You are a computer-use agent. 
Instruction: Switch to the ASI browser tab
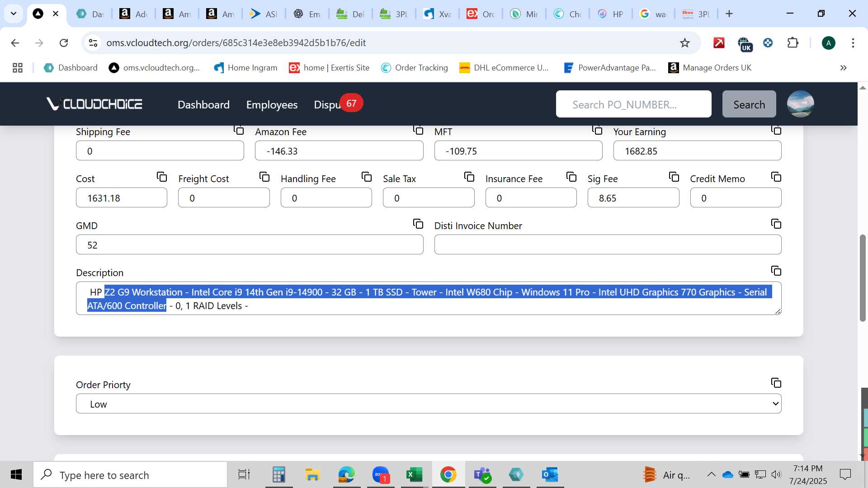[x=264, y=14]
